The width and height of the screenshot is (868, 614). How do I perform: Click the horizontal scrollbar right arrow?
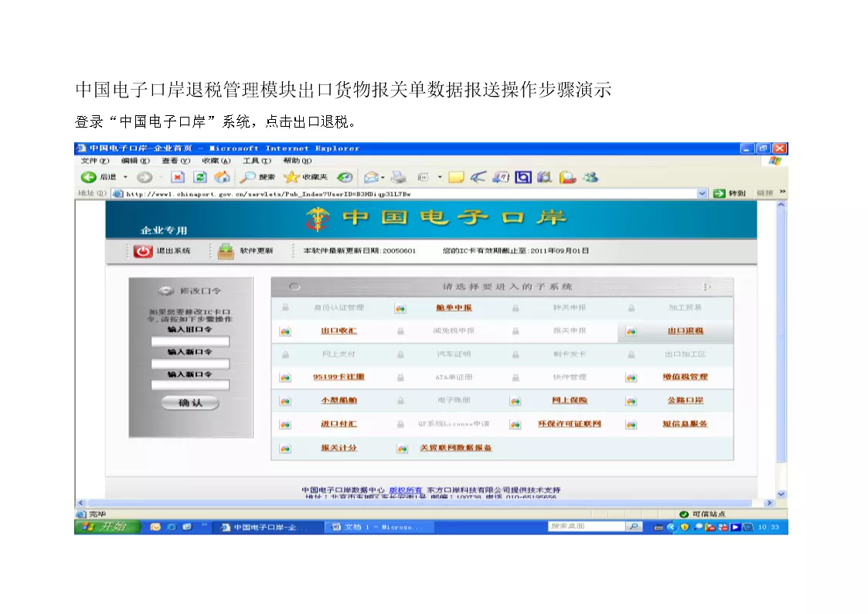pyautogui.click(x=769, y=503)
